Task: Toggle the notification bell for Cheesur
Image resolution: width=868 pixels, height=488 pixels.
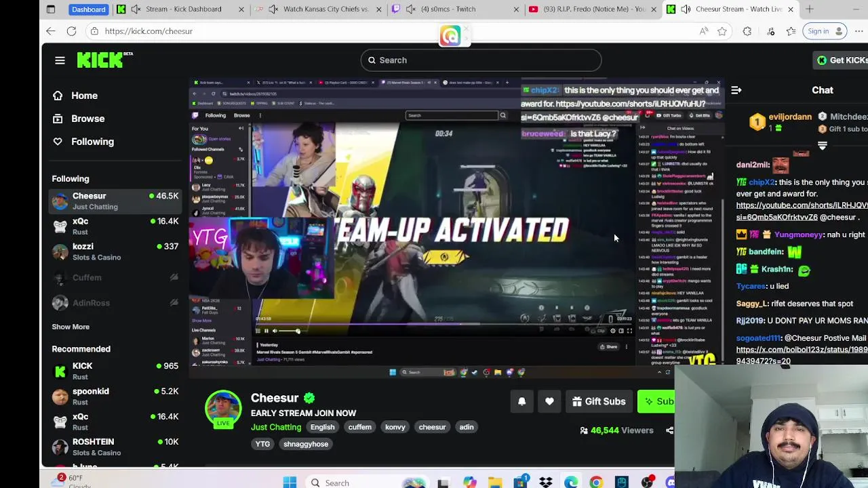Action: click(x=521, y=401)
